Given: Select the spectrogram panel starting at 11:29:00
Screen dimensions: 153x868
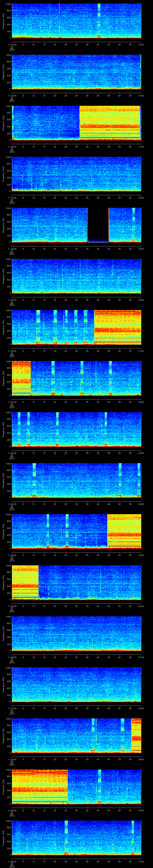Looking at the screenshot, I should tap(76, 787).
